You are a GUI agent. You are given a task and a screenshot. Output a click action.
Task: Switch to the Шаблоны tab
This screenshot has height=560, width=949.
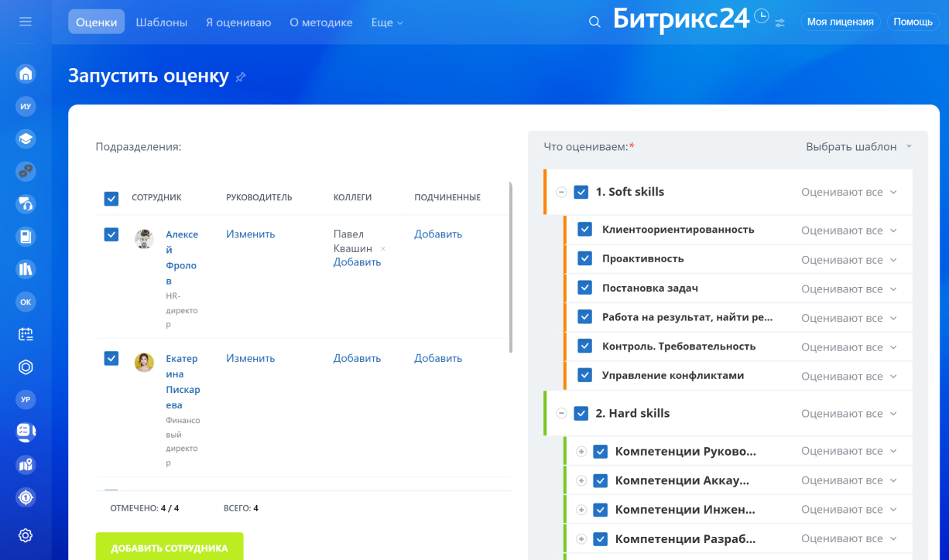coord(161,22)
